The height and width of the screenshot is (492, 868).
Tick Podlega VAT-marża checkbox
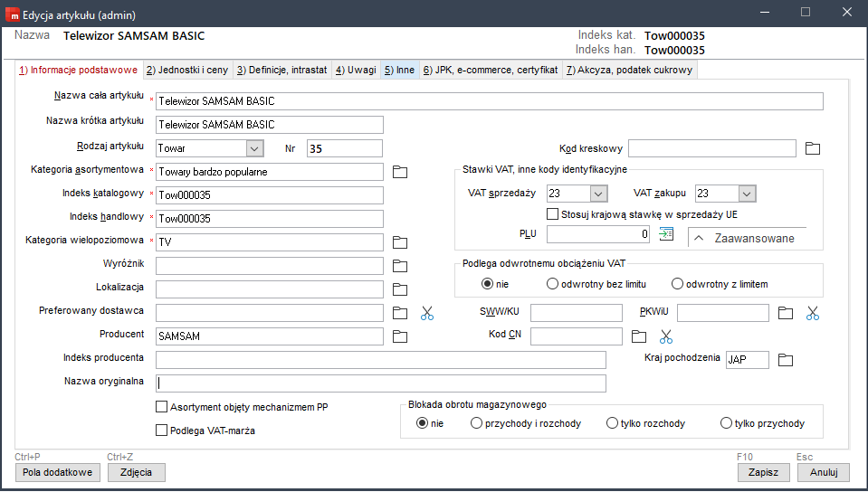pyautogui.click(x=161, y=430)
